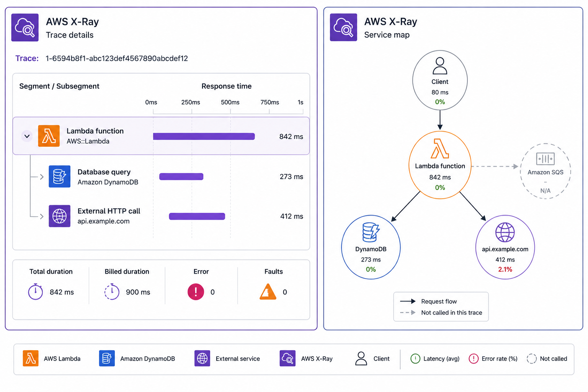Screen dimensions: 588x392
Task: Click the "2.1%" error rate on api.example.com node
Action: (x=505, y=269)
